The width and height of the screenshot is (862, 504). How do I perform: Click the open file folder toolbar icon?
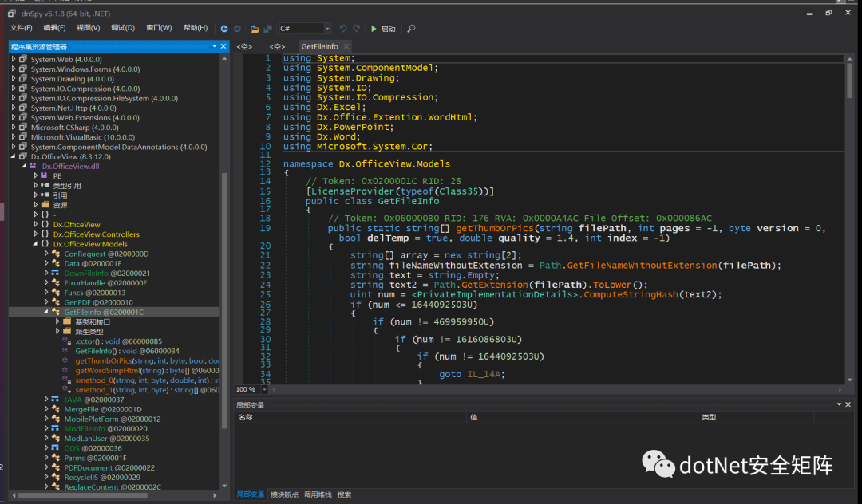pyautogui.click(x=254, y=29)
